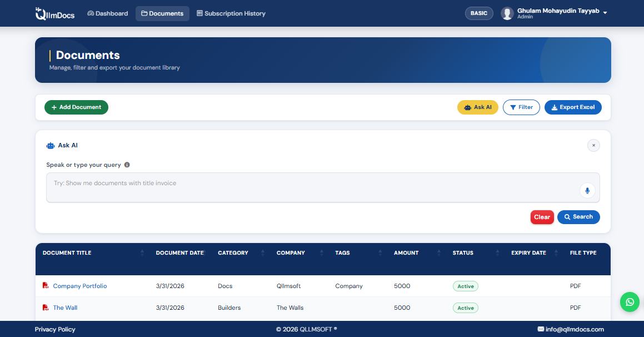
Task: Click the download icon on Export Excel
Action: [553, 107]
